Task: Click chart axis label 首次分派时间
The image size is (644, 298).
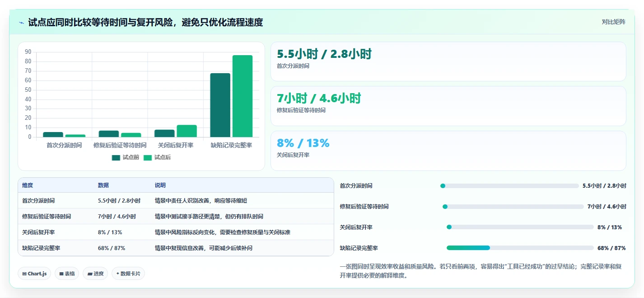Action: tap(64, 145)
